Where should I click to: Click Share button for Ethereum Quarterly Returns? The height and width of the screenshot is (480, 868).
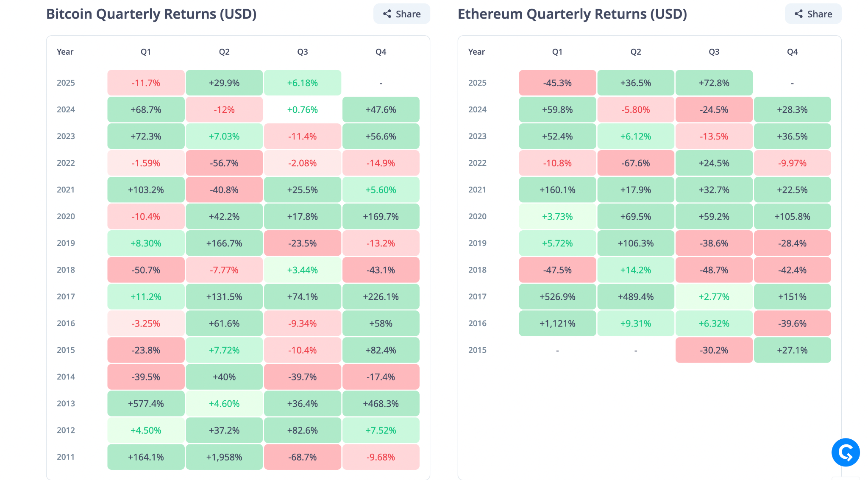point(813,14)
